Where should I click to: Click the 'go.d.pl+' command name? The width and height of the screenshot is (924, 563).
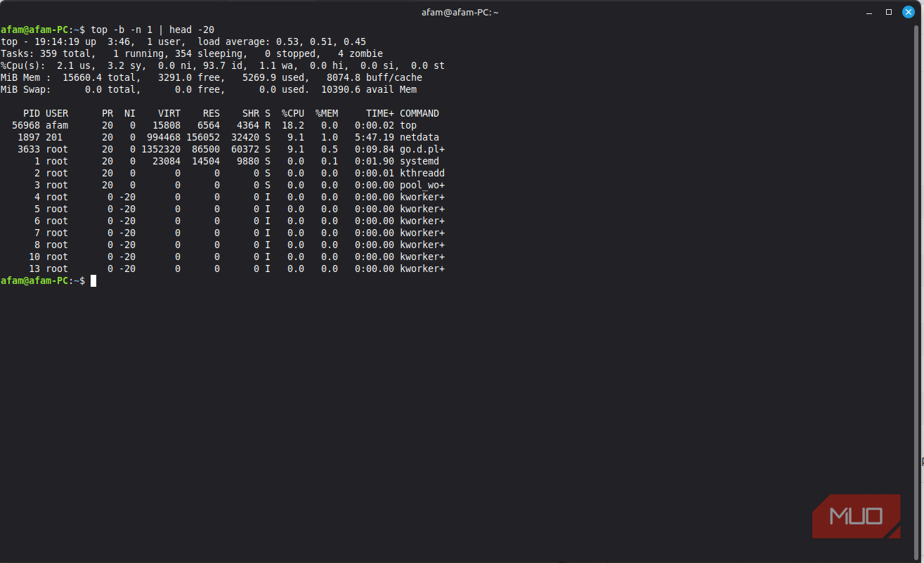point(422,149)
